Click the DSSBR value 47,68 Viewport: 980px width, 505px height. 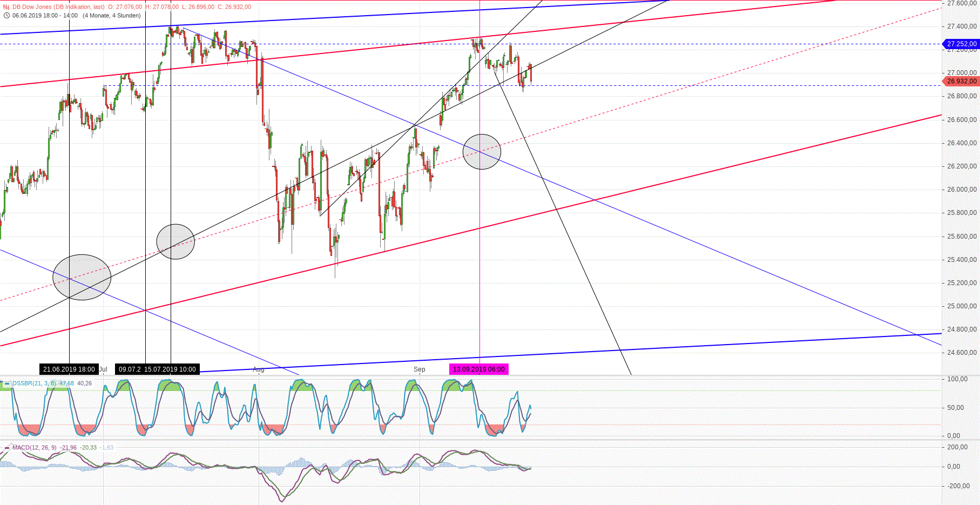(66, 383)
